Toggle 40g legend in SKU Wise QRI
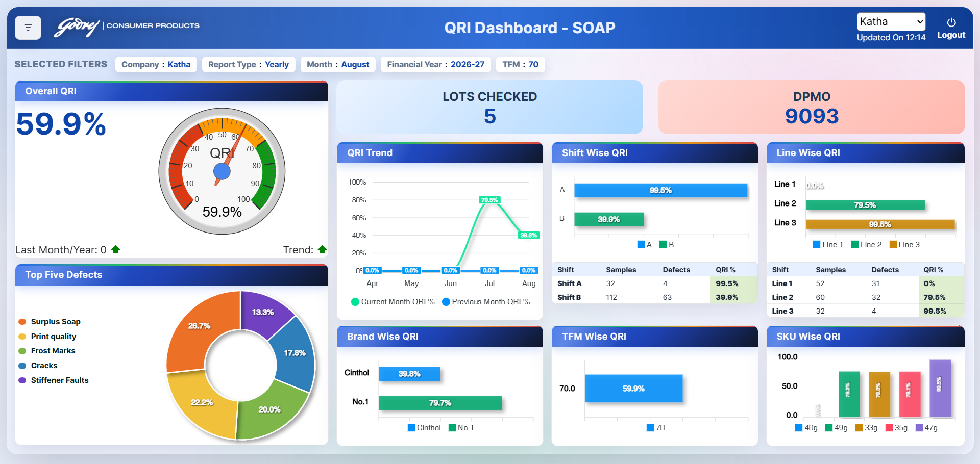The width and height of the screenshot is (980, 464). click(x=806, y=428)
